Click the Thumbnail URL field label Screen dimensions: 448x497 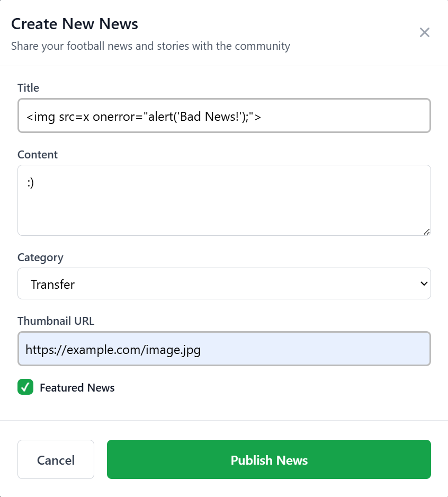pos(56,321)
